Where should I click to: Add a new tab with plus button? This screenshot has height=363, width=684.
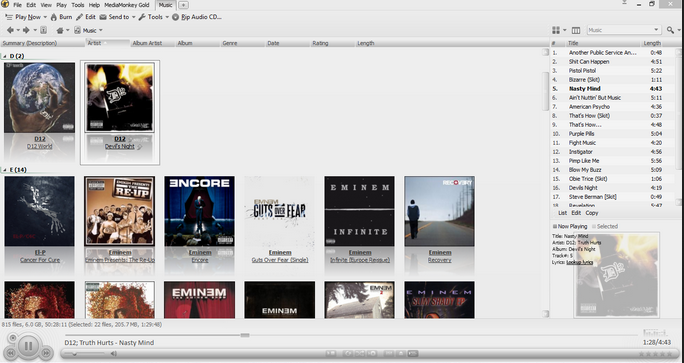(x=184, y=5)
